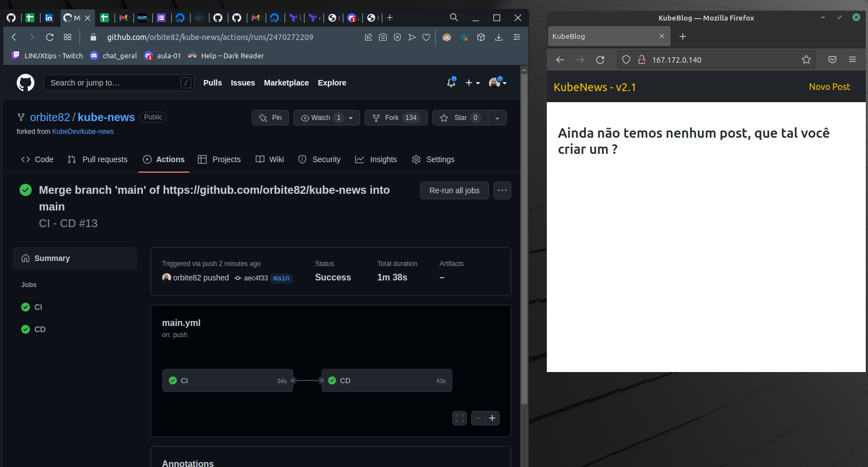Open aula-01 bookmark
Screen dimensions: 868x467
(162, 56)
